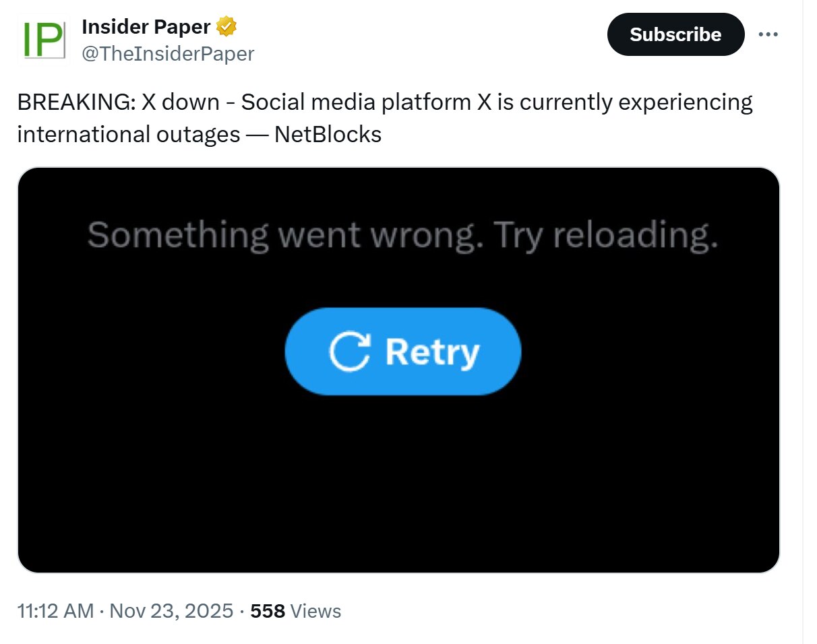The height and width of the screenshot is (644, 817).
Task: Open the Insider Paper profile avatar
Action: (43, 40)
